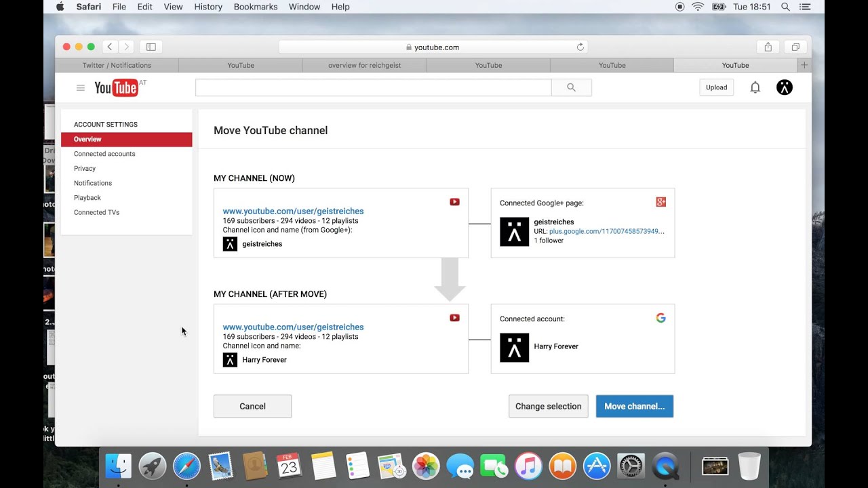Open the Window menu
868x488 pixels.
point(304,7)
